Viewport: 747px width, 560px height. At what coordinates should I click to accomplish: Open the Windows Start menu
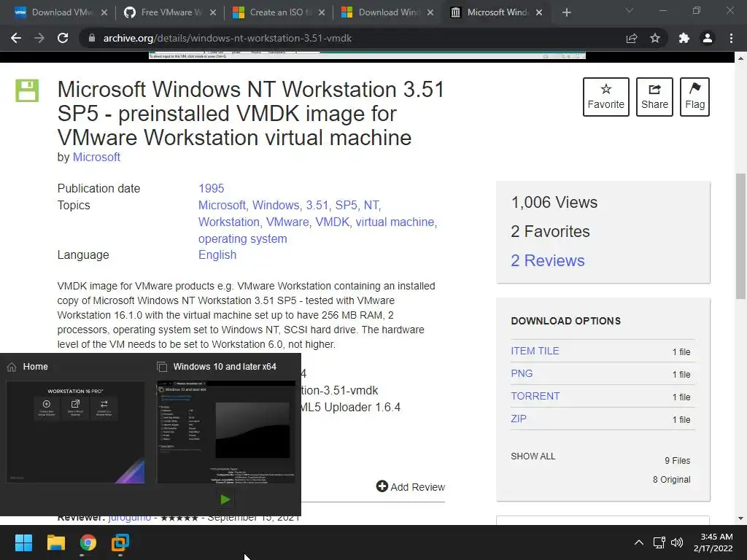coord(23,542)
